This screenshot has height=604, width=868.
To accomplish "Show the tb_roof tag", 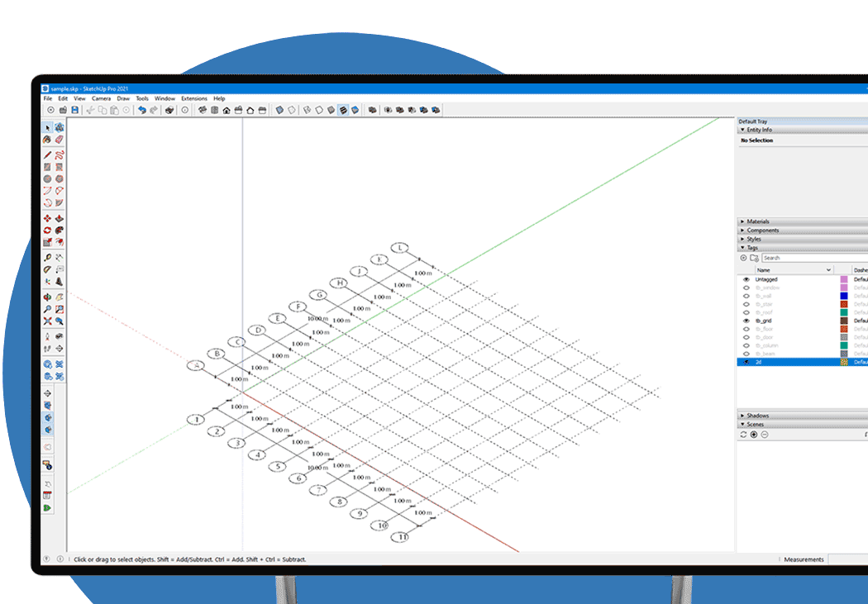I will pyautogui.click(x=746, y=312).
